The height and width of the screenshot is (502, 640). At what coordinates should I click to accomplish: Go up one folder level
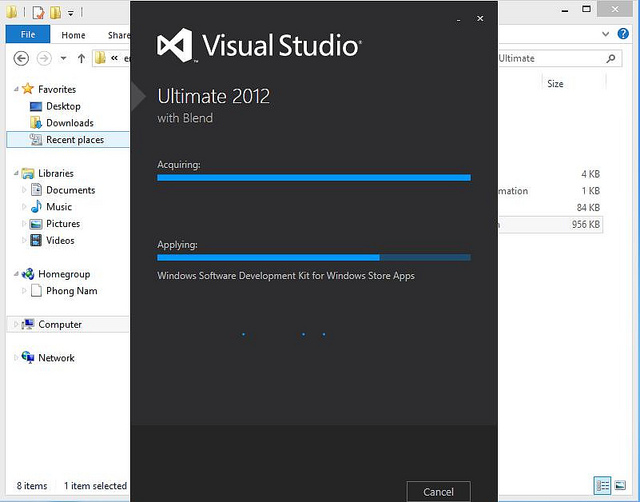81,59
